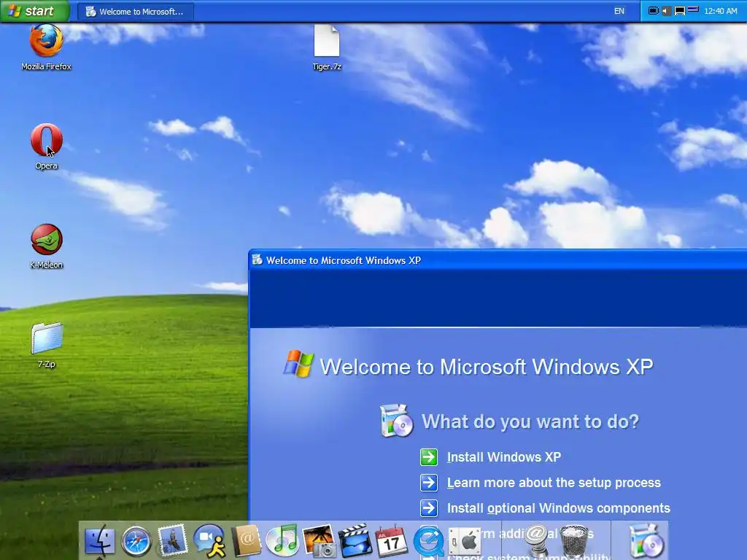Click the @ spring website icon in the dock
Screen dimensions: 747x560
point(538,541)
